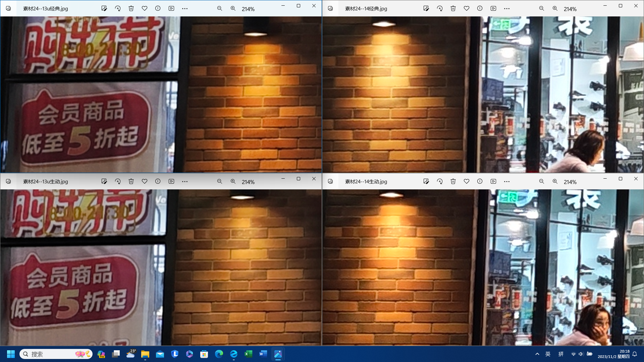Click 214% zoom level in 素材24--14经典.jpg window
The width and height of the screenshot is (644, 362).
click(x=570, y=9)
